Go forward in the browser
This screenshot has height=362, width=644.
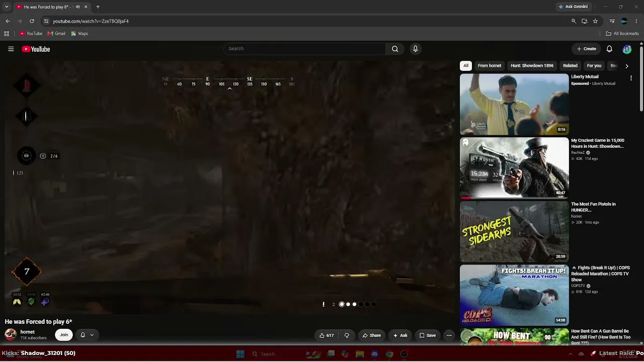(20, 21)
